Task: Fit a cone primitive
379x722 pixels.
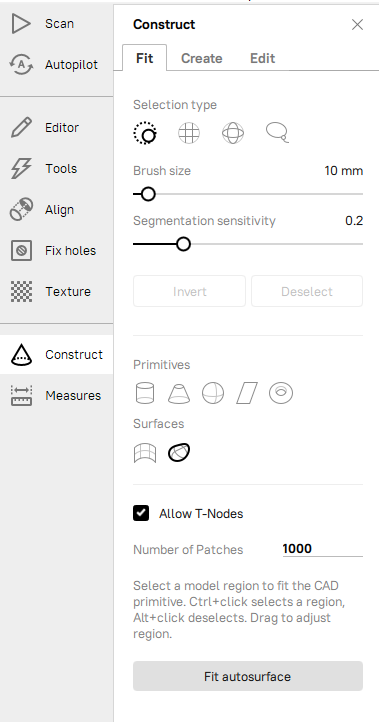Action: click(179, 394)
